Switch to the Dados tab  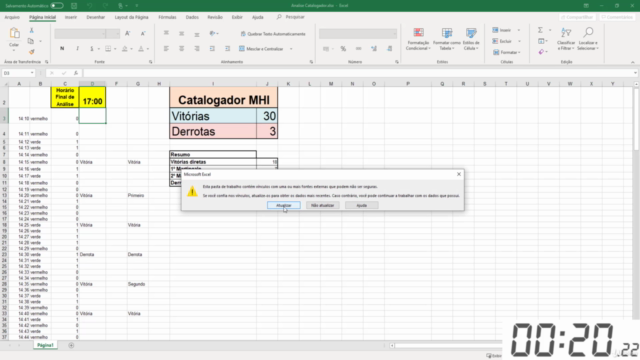192,17
